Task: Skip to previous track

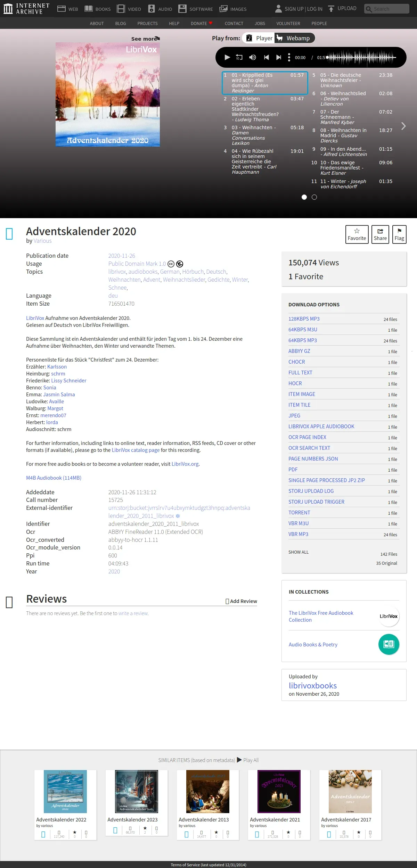Action: pyautogui.click(x=266, y=57)
